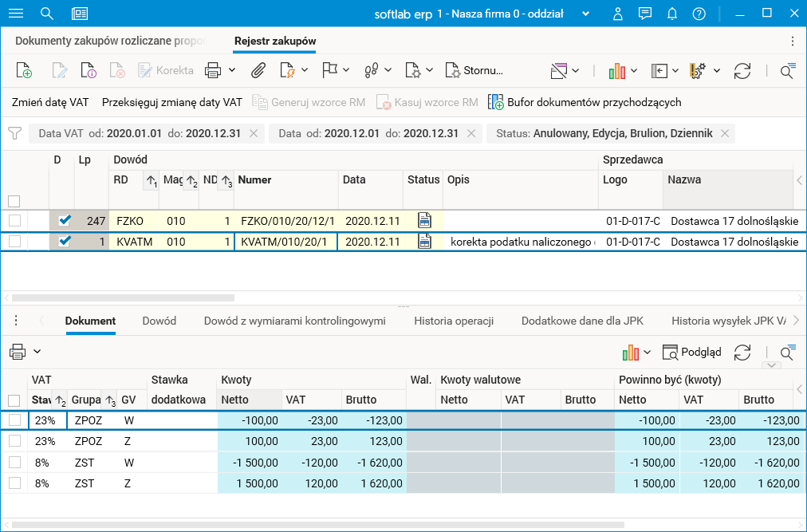This screenshot has height=532, width=807.
Task: Open Bufor dokumentów przychodzących
Action: (x=585, y=102)
